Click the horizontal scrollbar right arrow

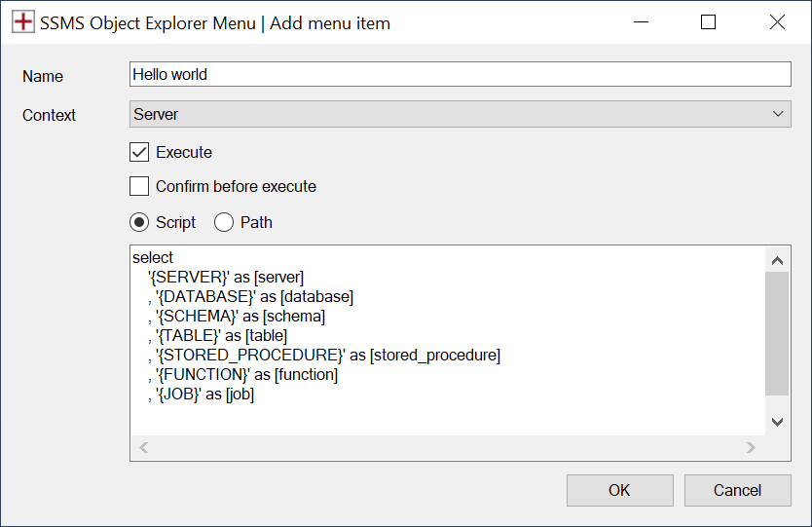751,447
